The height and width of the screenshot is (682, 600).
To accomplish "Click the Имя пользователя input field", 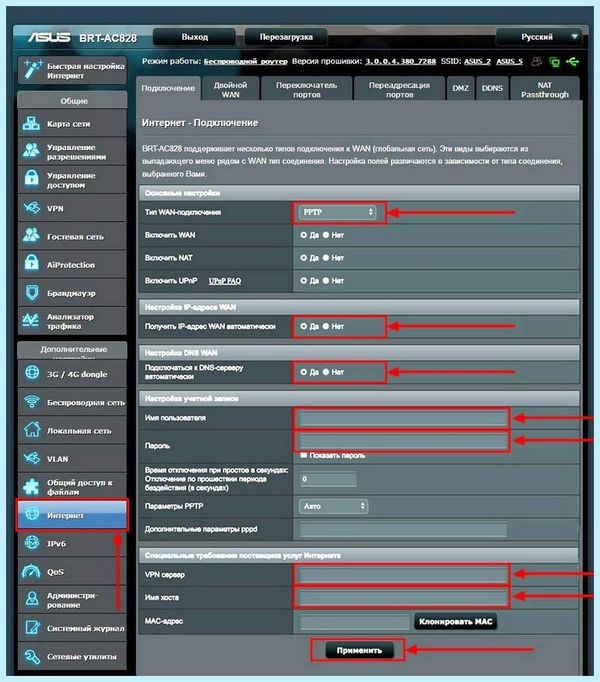I will pyautogui.click(x=403, y=418).
